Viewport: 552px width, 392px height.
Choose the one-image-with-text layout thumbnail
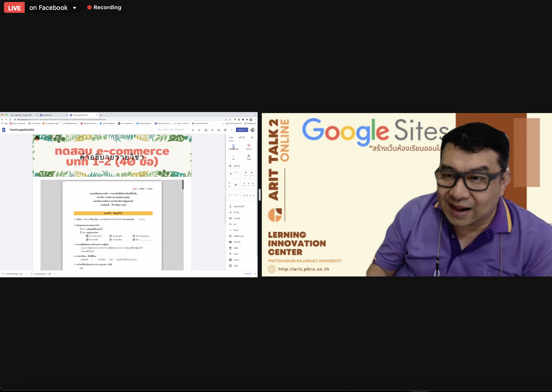click(x=234, y=174)
